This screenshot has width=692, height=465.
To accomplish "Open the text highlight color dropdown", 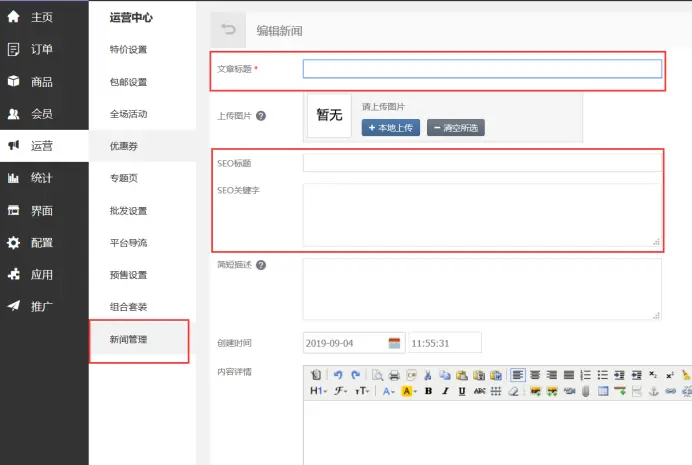I will (408, 391).
